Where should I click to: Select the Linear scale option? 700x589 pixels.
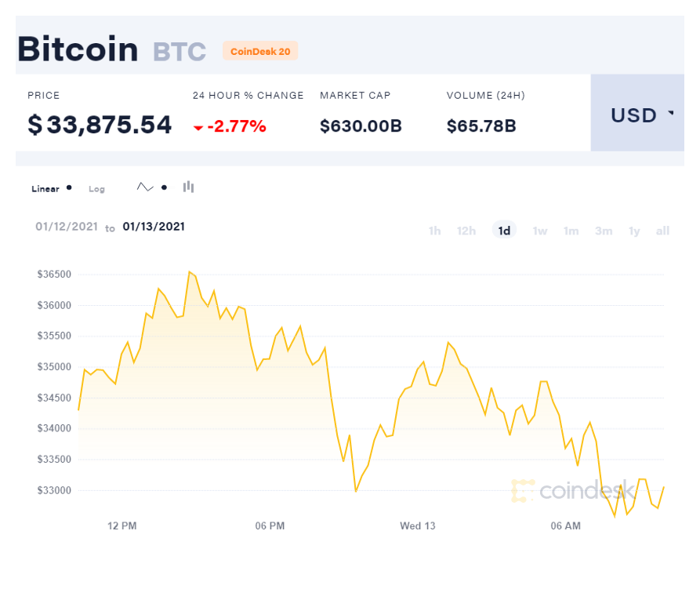45,189
